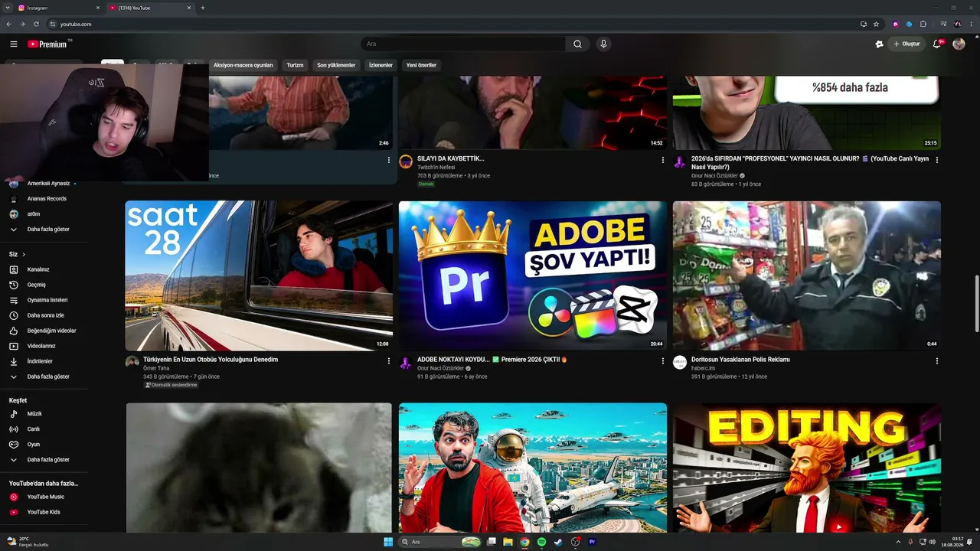Open YouTube Music link

tap(44, 497)
